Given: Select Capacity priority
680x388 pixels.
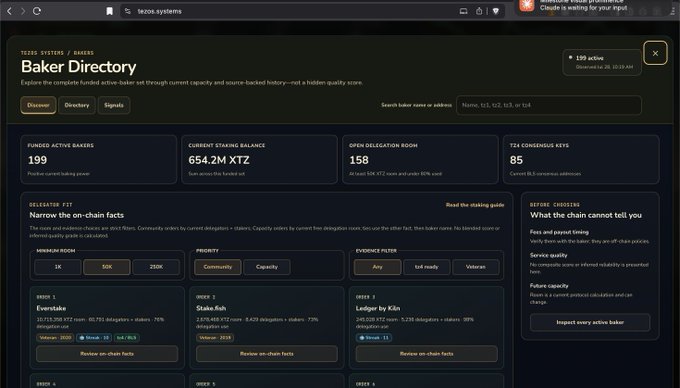Looking at the screenshot, I should (x=267, y=267).
